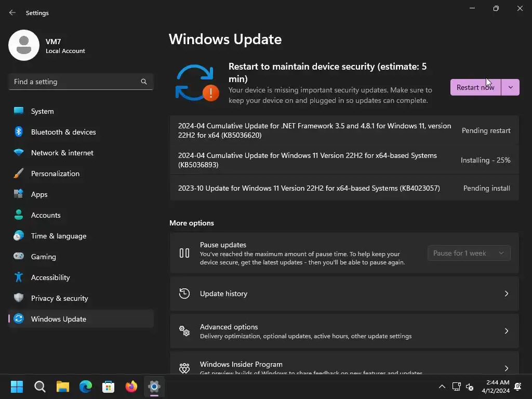This screenshot has height=399, width=532.
Task: Click the Find a setting field
Action: [x=81, y=82]
